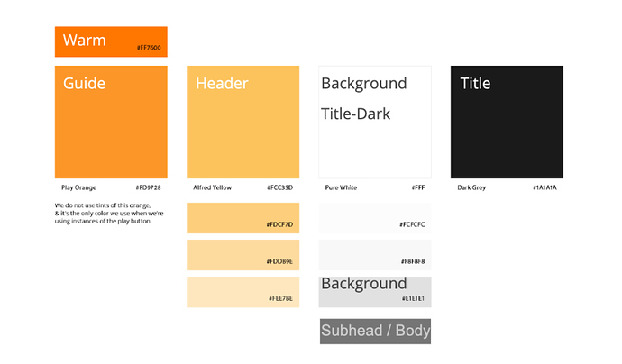This screenshot has height=364, width=622.
Task: Click the #FD9728 hex code text
Action: 149,187
